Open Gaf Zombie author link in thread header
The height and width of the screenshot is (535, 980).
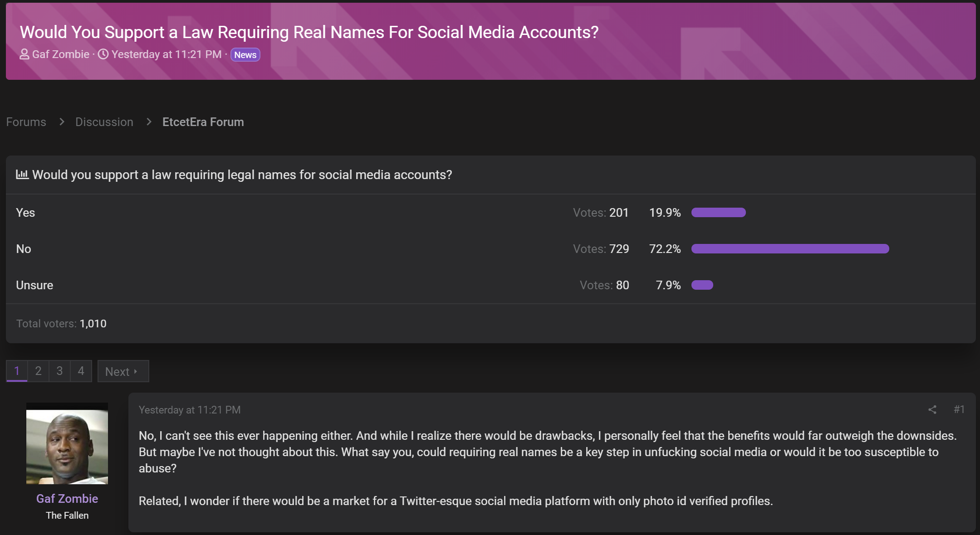click(x=61, y=54)
